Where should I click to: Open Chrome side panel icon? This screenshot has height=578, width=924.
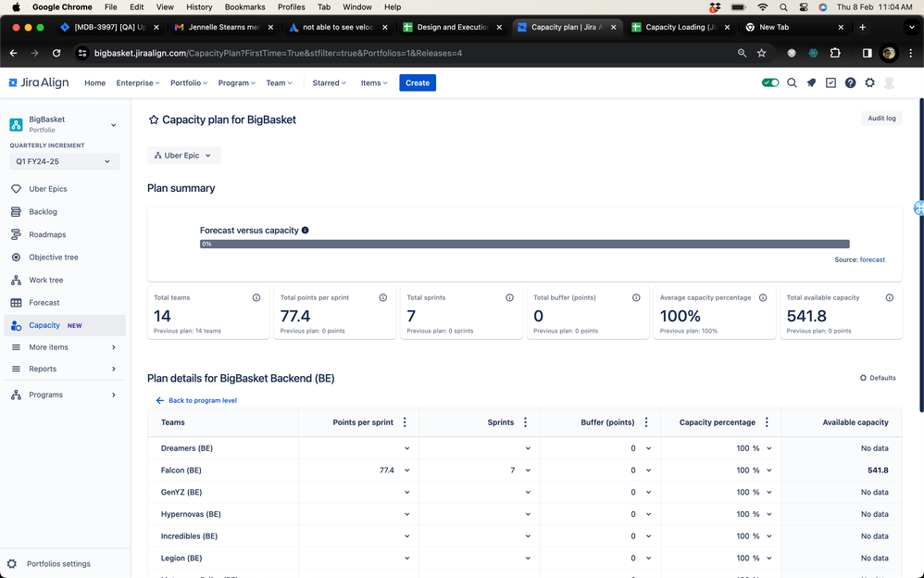(x=867, y=53)
